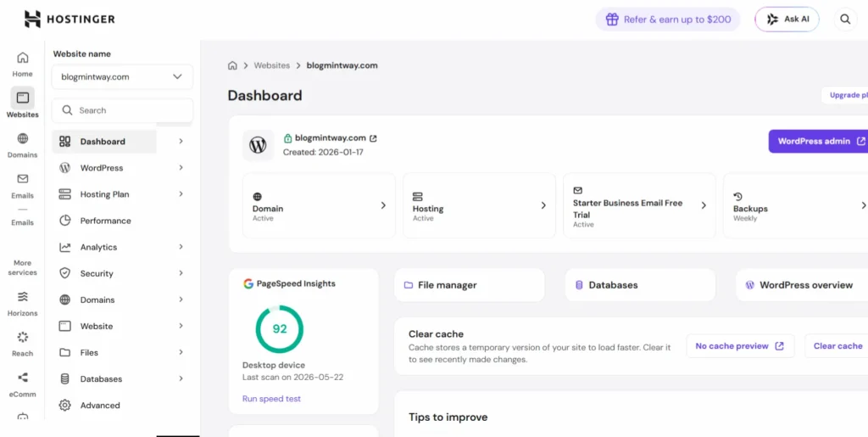Open the Hosting Active card

click(x=479, y=205)
